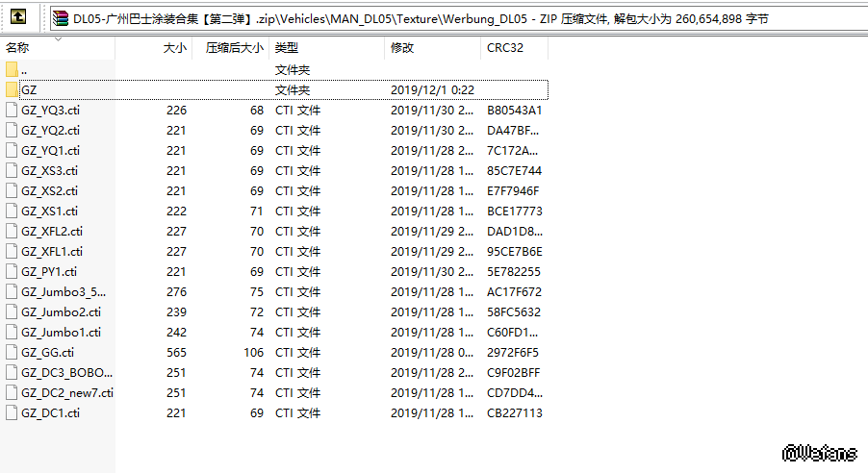The height and width of the screenshot is (473, 868).
Task: Sort by 大小 column header
Action: click(x=154, y=47)
